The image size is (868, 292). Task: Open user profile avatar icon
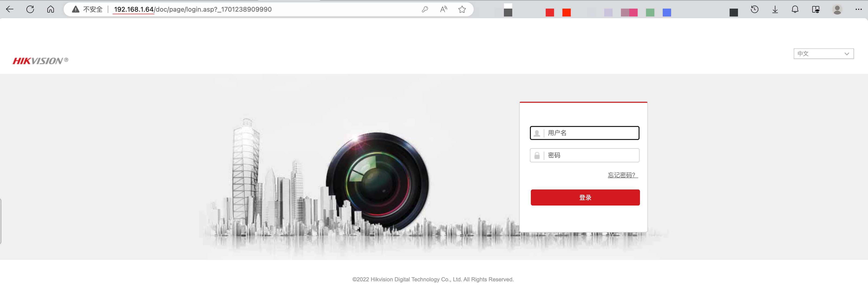point(837,10)
